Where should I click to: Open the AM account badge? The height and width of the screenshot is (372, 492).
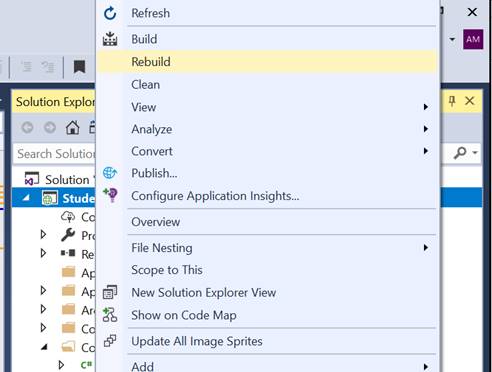(x=473, y=39)
